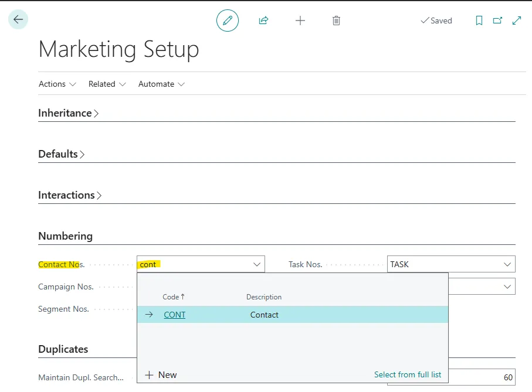
Task: Open page in new window icon
Action: point(497,21)
